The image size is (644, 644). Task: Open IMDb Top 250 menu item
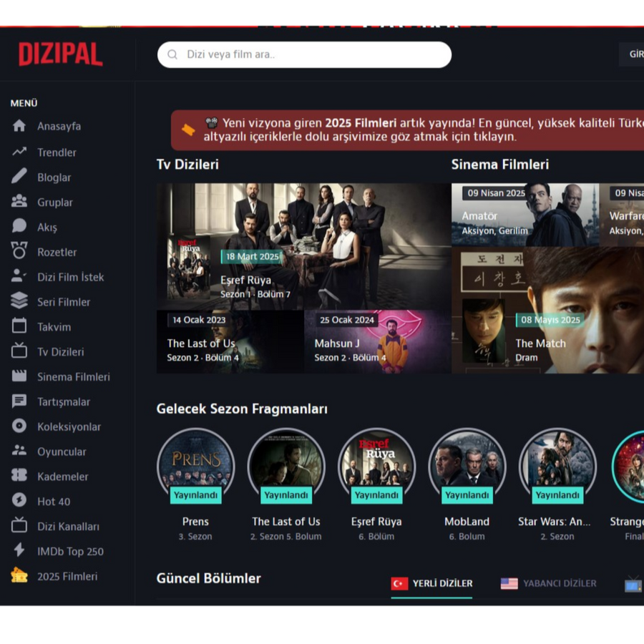[x=70, y=552]
